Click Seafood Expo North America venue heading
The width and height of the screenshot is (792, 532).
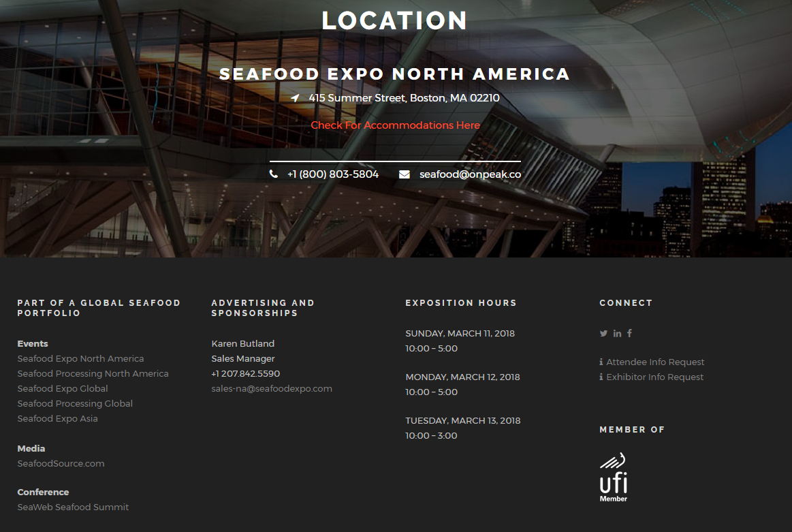point(394,74)
